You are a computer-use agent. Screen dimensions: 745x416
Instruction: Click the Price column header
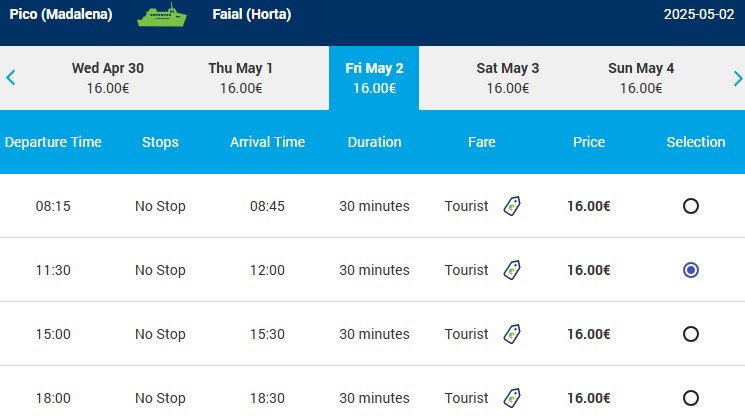589,142
